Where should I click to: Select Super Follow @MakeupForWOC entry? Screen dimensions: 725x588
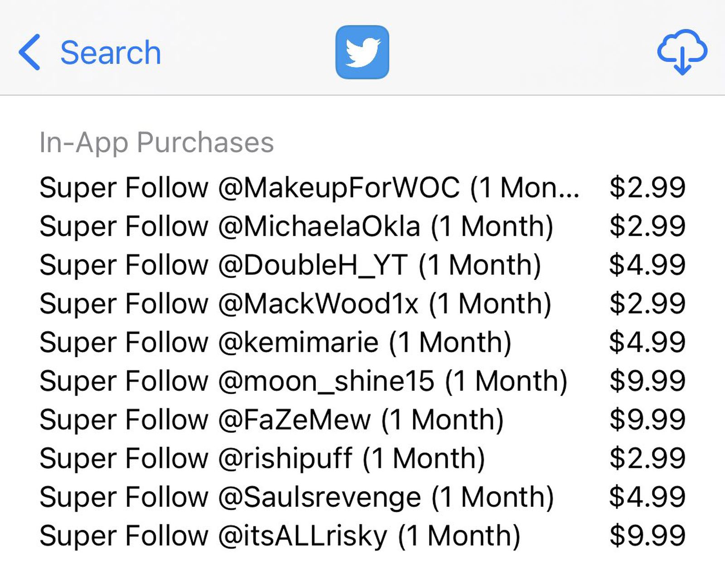coord(309,188)
